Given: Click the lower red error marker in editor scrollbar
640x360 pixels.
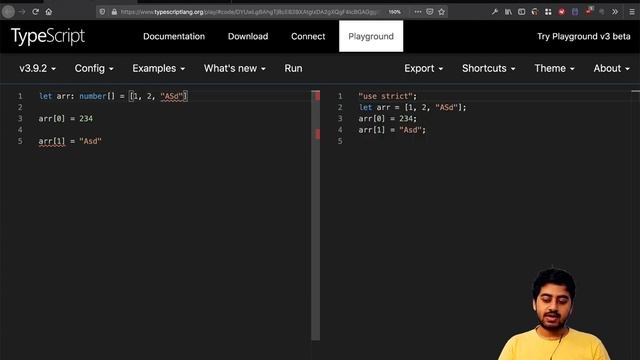Looking at the screenshot, I should [x=317, y=134].
